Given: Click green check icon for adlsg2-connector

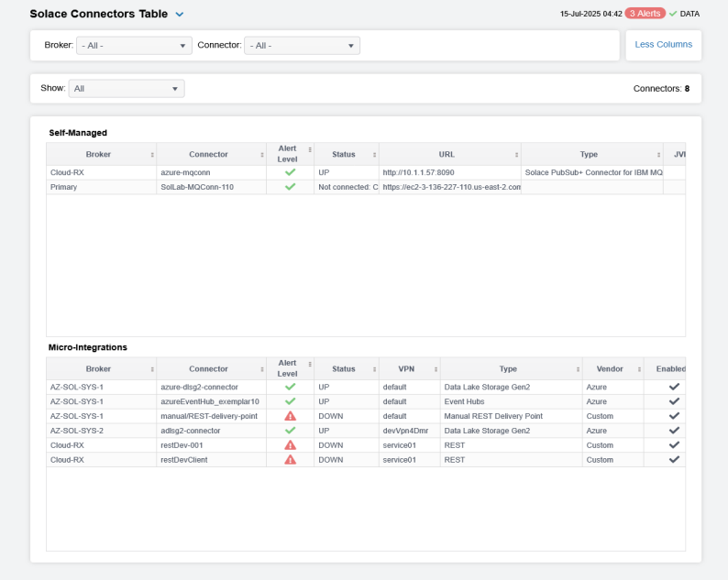Looking at the screenshot, I should point(290,431).
